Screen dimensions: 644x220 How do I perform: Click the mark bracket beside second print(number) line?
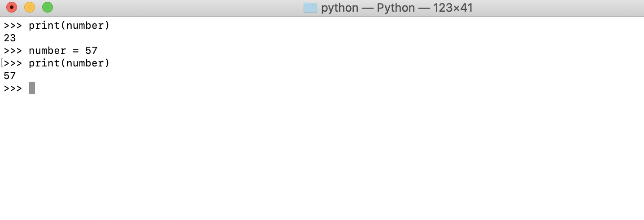[x=2, y=63]
